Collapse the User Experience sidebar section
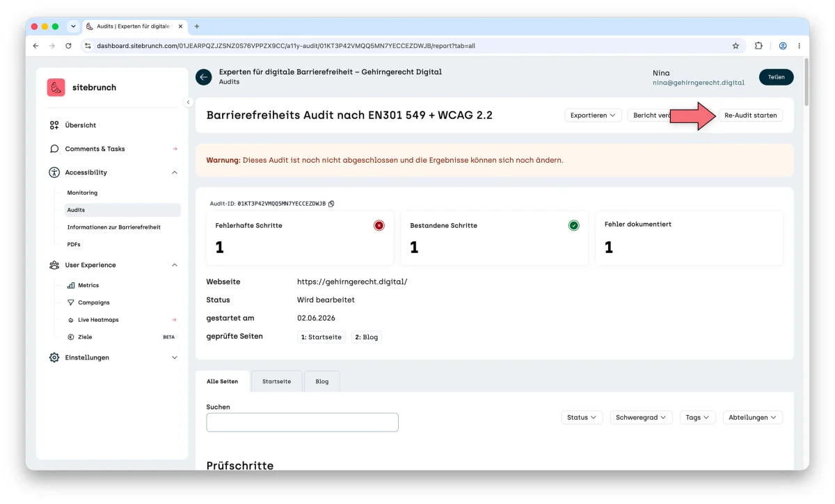The height and width of the screenshot is (504, 835). click(175, 265)
